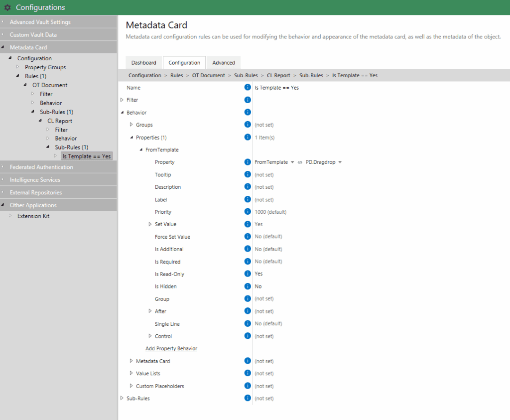The width and height of the screenshot is (510, 420).
Task: Click the info icon for Priority
Action: click(x=248, y=212)
